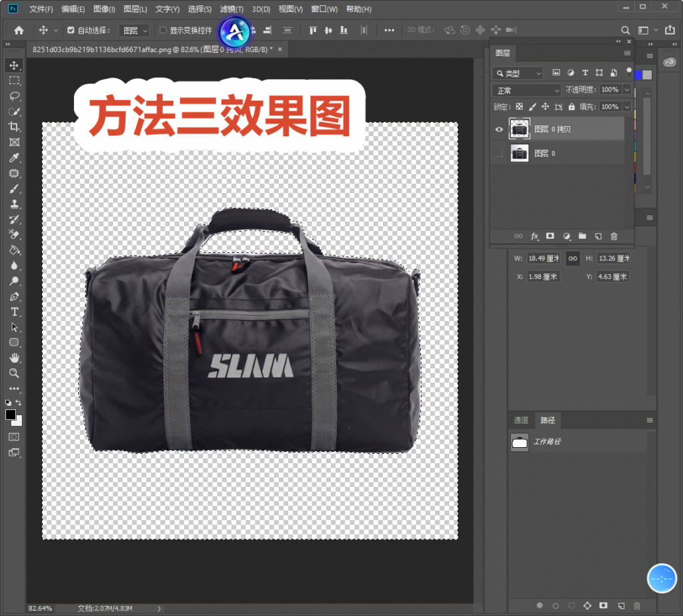Select the Eyedropper tool
Viewport: 683px width, 616px height.
click(x=14, y=158)
